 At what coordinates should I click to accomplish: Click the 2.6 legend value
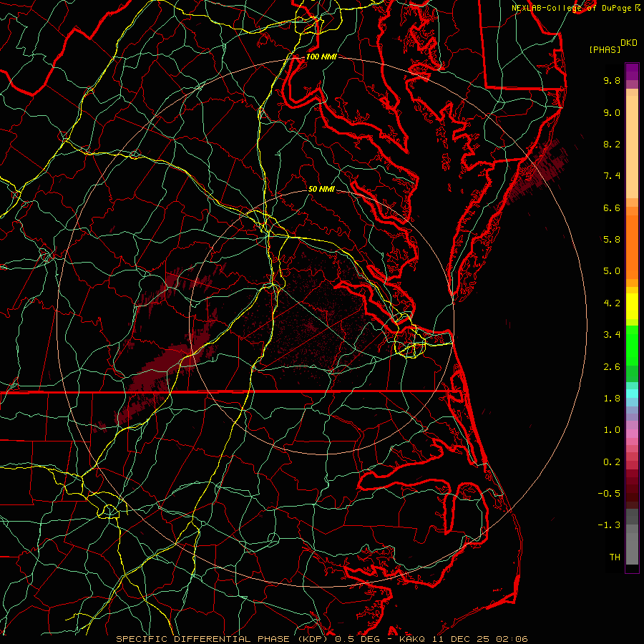click(612, 367)
